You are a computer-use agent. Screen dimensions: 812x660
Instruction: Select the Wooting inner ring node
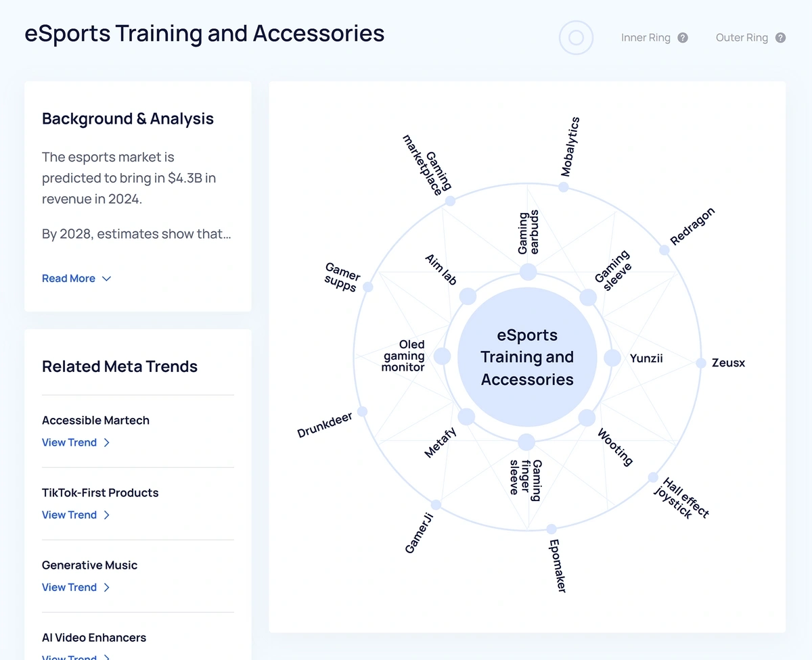pyautogui.click(x=587, y=417)
